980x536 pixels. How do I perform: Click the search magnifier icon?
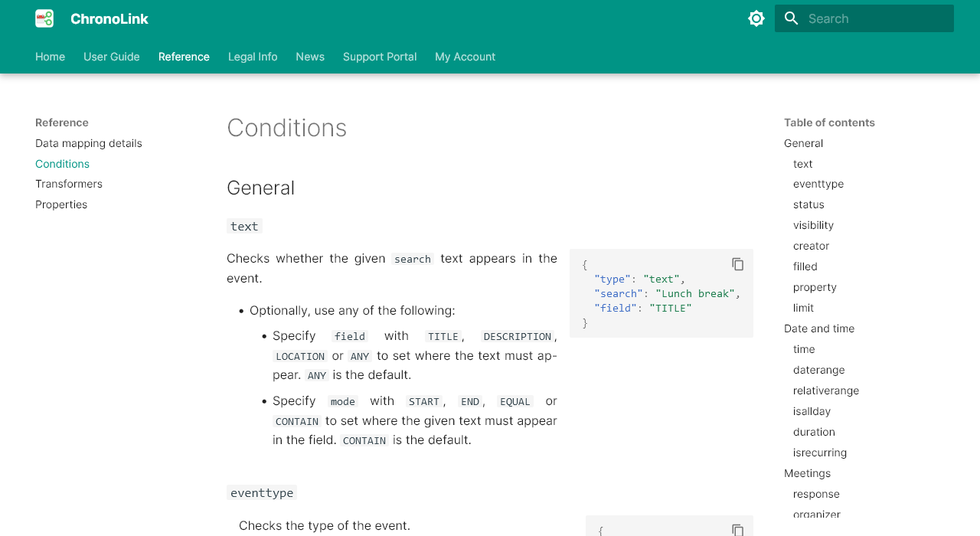click(x=792, y=18)
